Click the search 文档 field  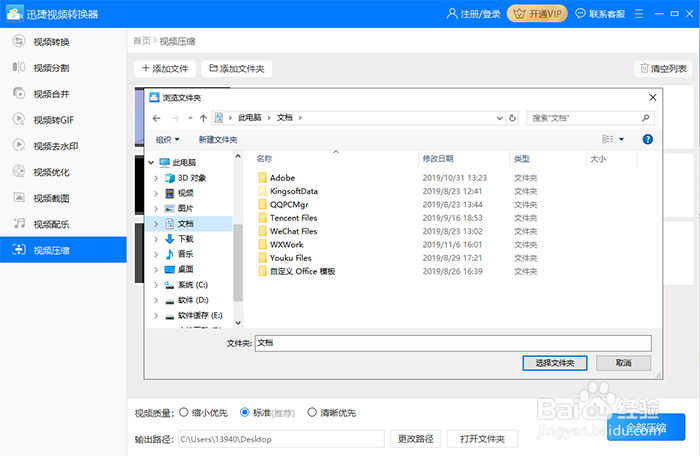[x=590, y=118]
